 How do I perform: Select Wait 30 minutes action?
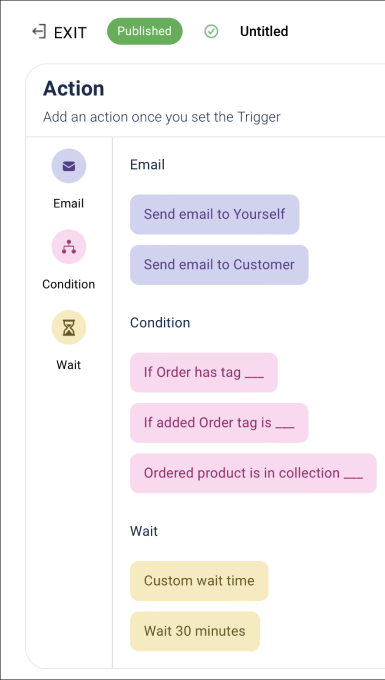pyautogui.click(x=195, y=631)
